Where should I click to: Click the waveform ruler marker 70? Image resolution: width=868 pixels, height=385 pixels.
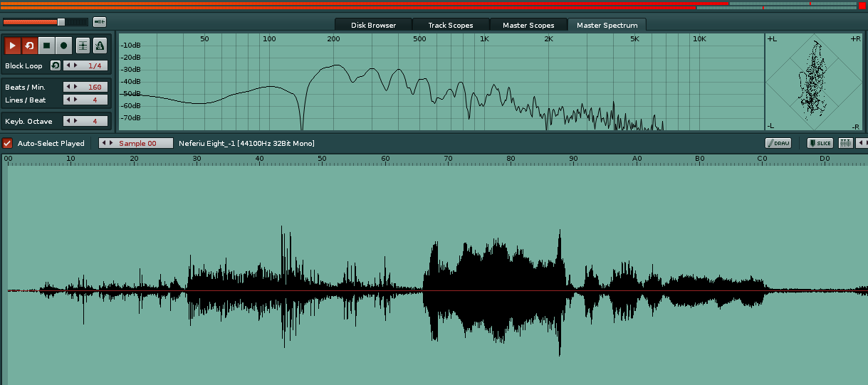click(x=448, y=158)
